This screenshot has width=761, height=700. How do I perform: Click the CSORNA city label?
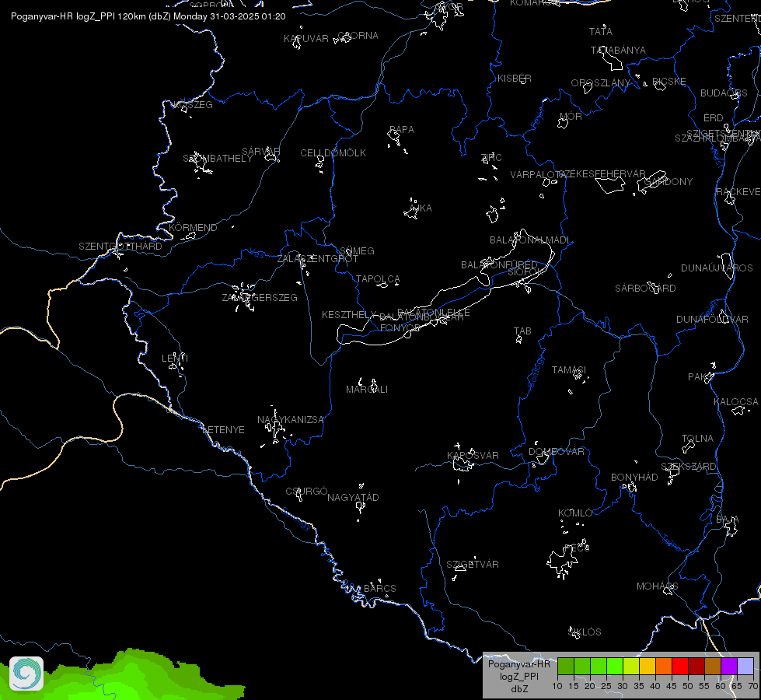tap(358, 36)
